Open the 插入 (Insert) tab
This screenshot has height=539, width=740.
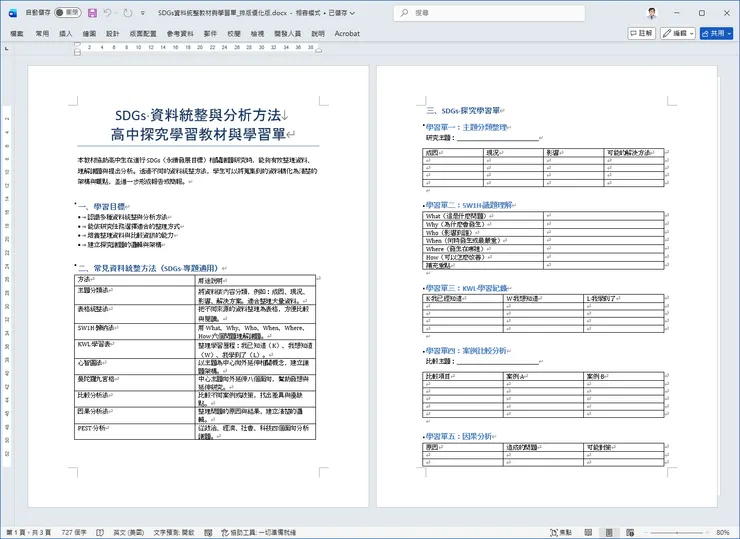click(x=66, y=34)
